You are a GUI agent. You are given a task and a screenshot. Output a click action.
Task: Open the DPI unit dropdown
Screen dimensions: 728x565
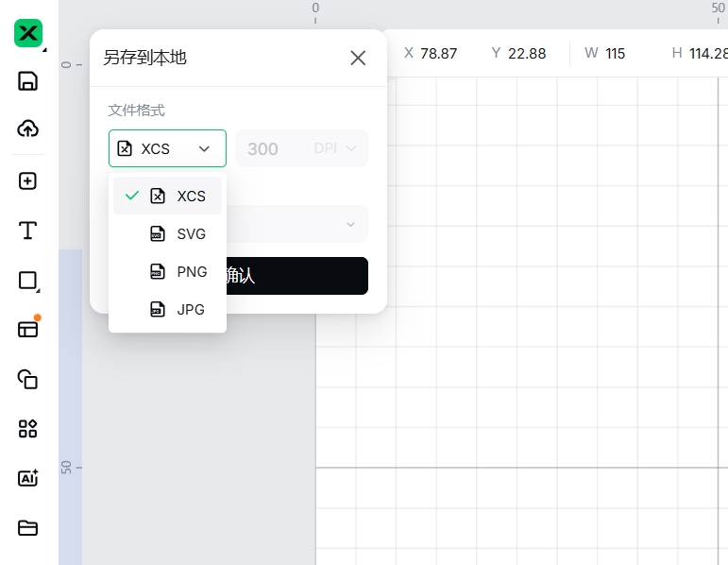[x=336, y=148]
